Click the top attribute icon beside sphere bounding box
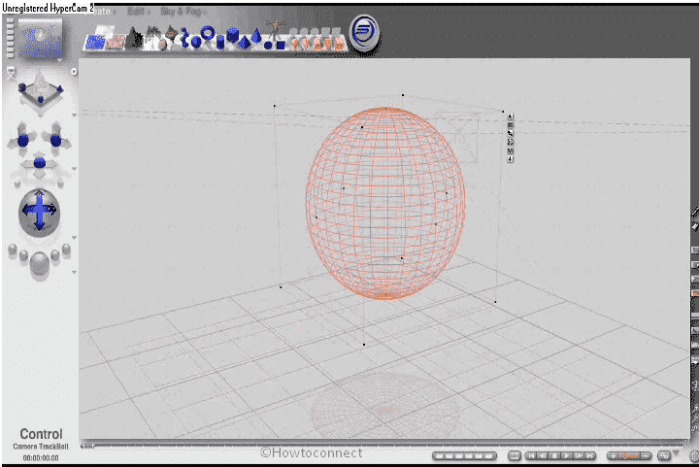 tap(510, 117)
